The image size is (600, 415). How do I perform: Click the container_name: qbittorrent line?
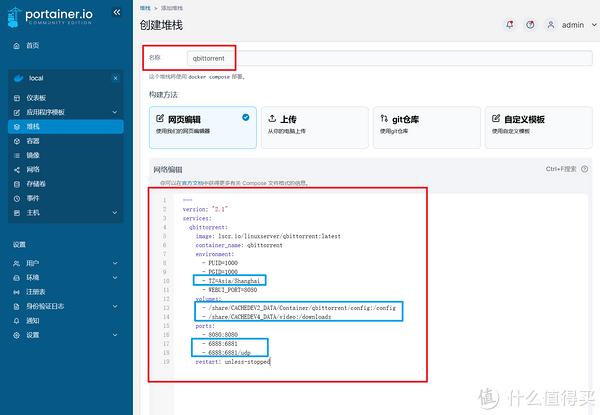(x=239, y=245)
